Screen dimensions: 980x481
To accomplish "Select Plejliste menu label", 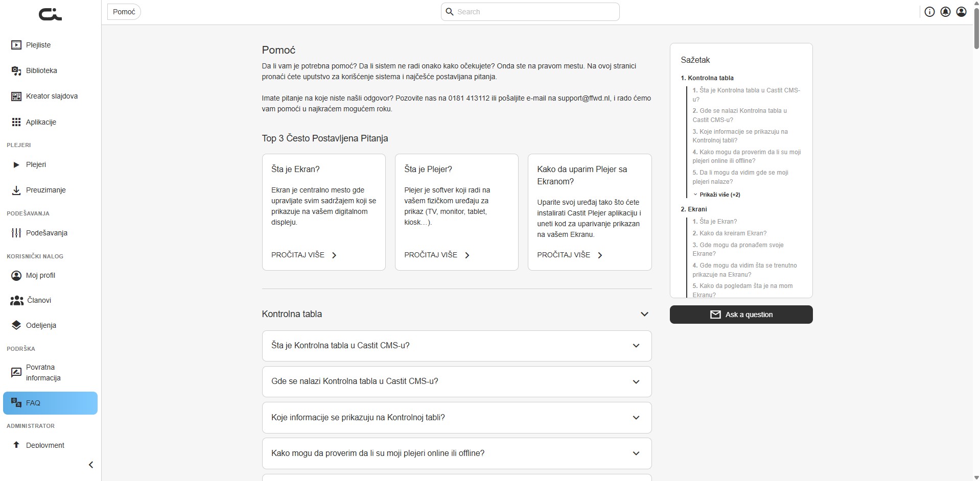I will pos(38,45).
